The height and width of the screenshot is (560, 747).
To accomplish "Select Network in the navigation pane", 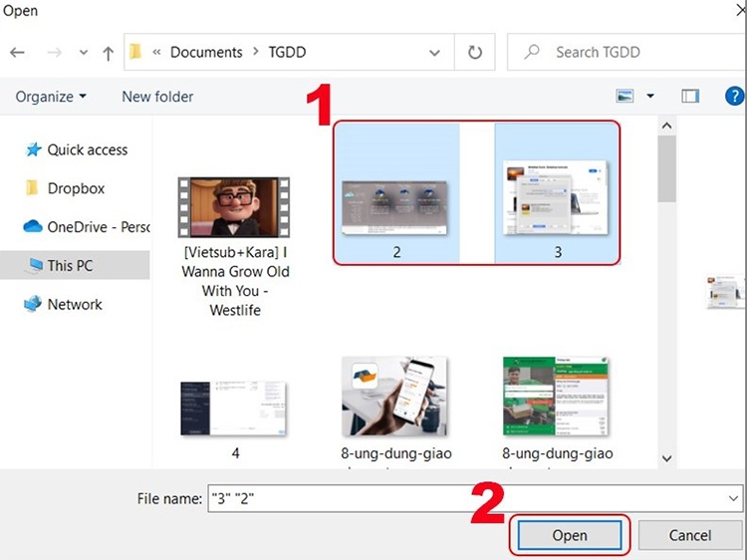I will coord(75,304).
